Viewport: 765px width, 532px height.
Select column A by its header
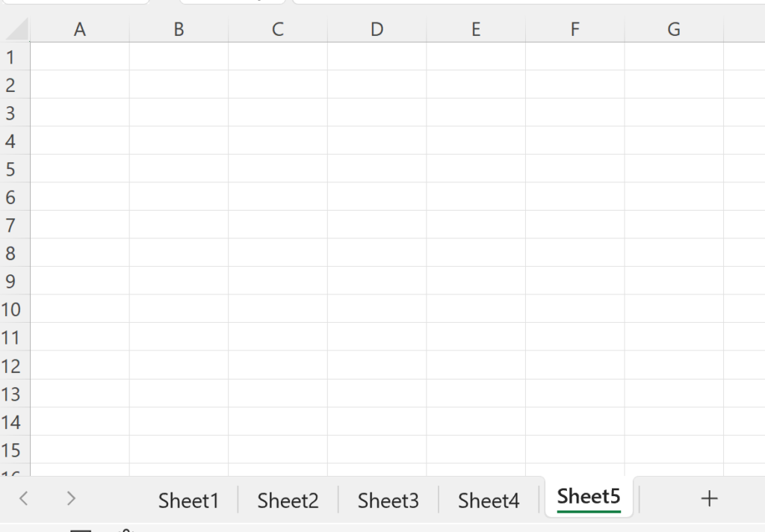click(80, 28)
